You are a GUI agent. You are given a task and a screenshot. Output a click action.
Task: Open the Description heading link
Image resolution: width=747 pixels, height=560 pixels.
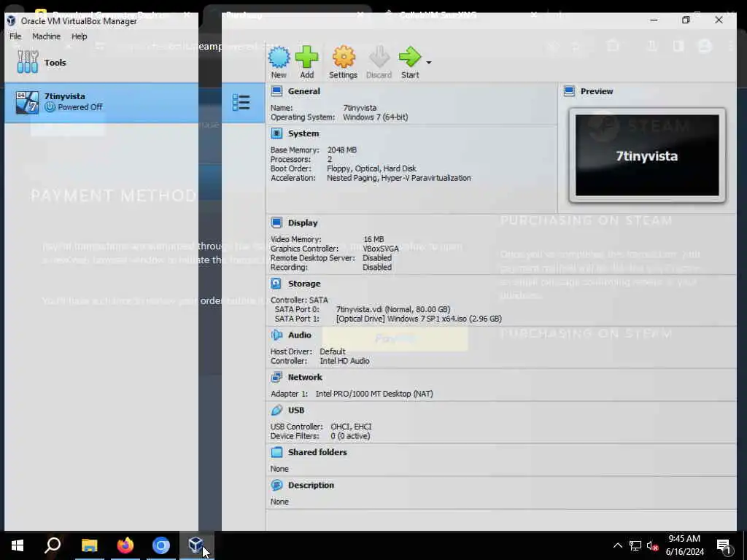(311, 485)
